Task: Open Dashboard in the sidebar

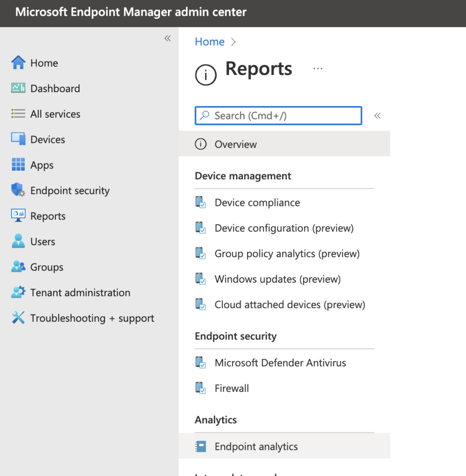Action: pos(55,88)
